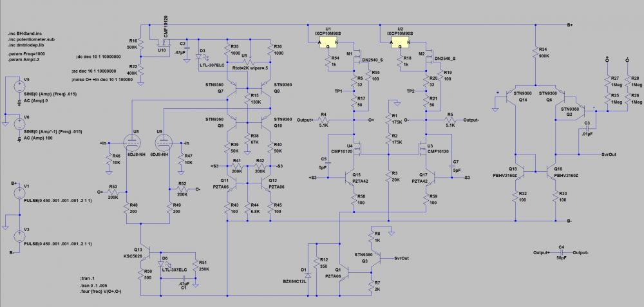644x307 pixels.
Task: Click capacitor C1 .47µF symbol
Action: pyautogui.click(x=184, y=279)
